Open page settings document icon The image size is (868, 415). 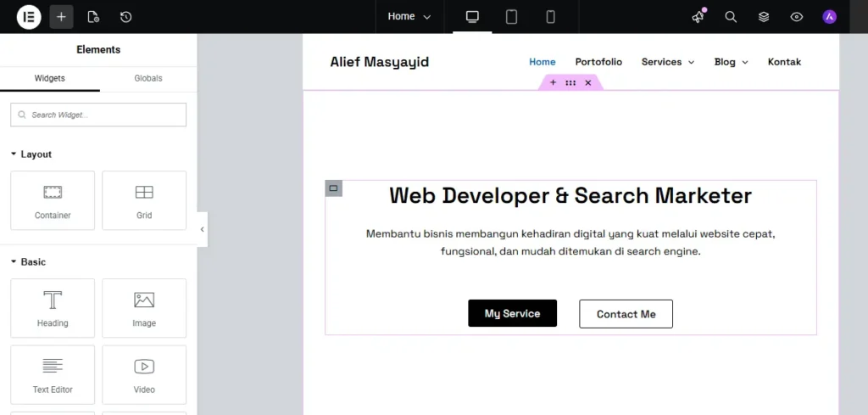click(x=93, y=17)
